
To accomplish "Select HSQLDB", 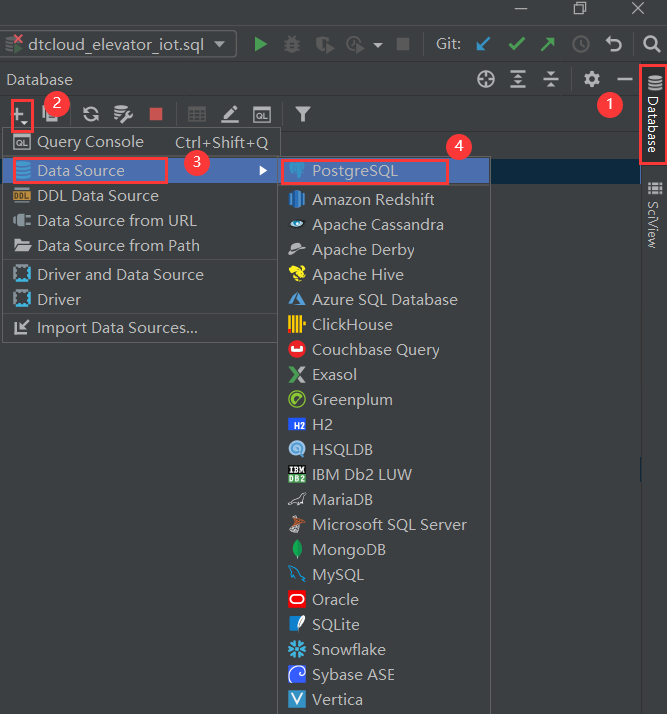I will [384, 450].
